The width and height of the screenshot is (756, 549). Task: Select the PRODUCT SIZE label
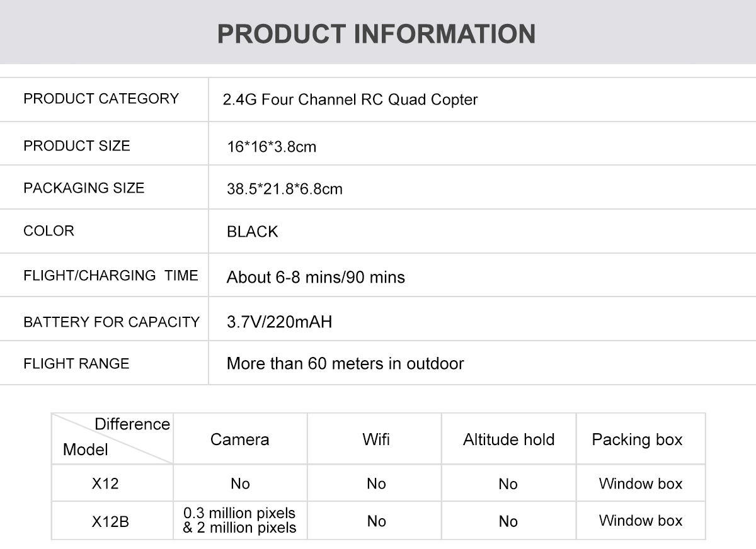click(x=77, y=146)
